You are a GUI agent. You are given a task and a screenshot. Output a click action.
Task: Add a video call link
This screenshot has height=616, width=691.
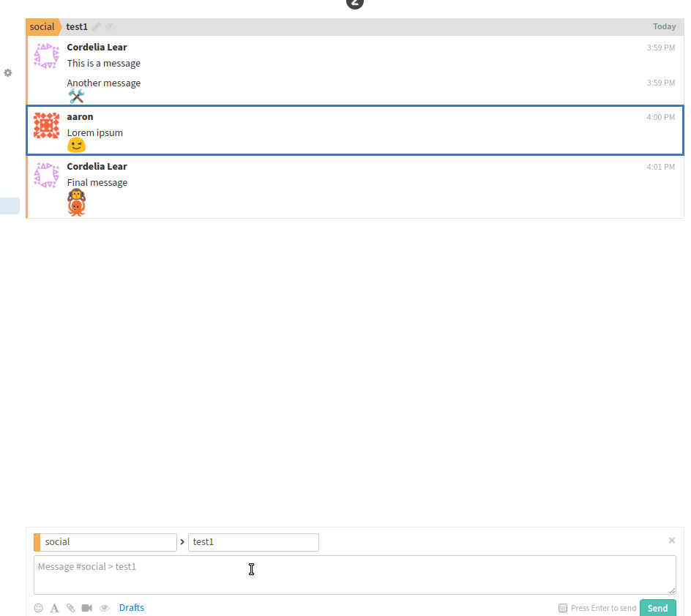[x=87, y=608]
